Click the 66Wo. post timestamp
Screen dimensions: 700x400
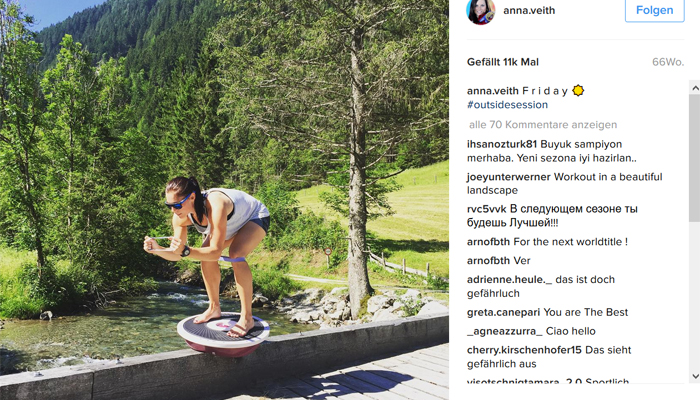(668, 62)
